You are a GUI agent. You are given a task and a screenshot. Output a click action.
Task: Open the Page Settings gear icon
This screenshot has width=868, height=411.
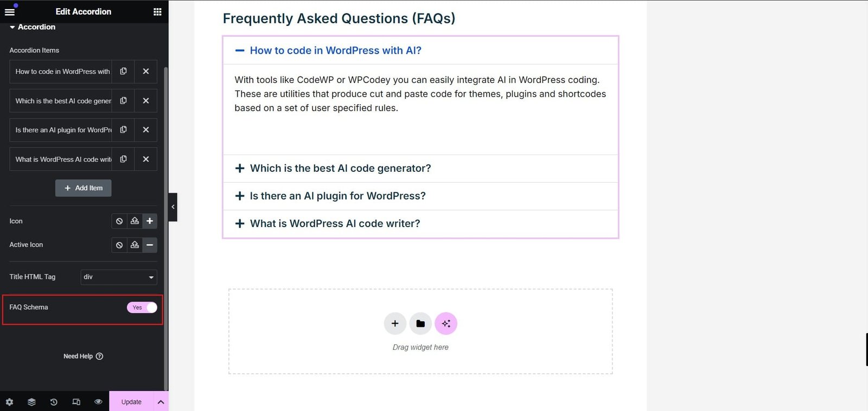pyautogui.click(x=9, y=401)
